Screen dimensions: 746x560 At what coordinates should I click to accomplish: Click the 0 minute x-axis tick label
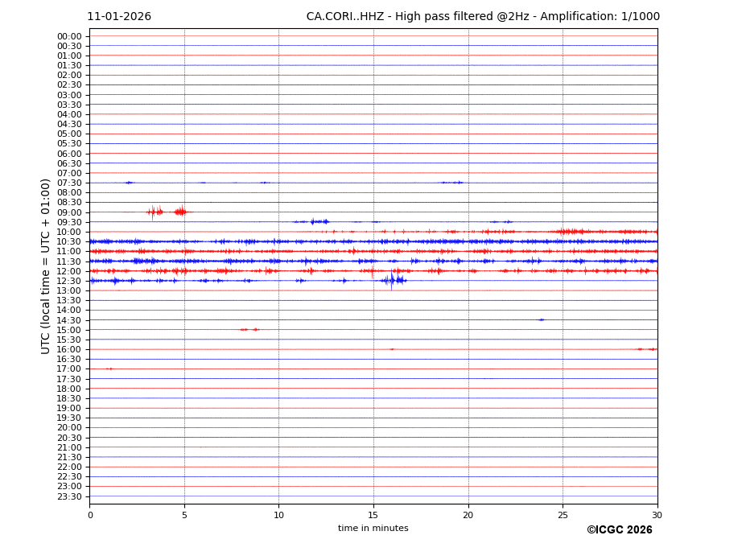[x=90, y=515]
